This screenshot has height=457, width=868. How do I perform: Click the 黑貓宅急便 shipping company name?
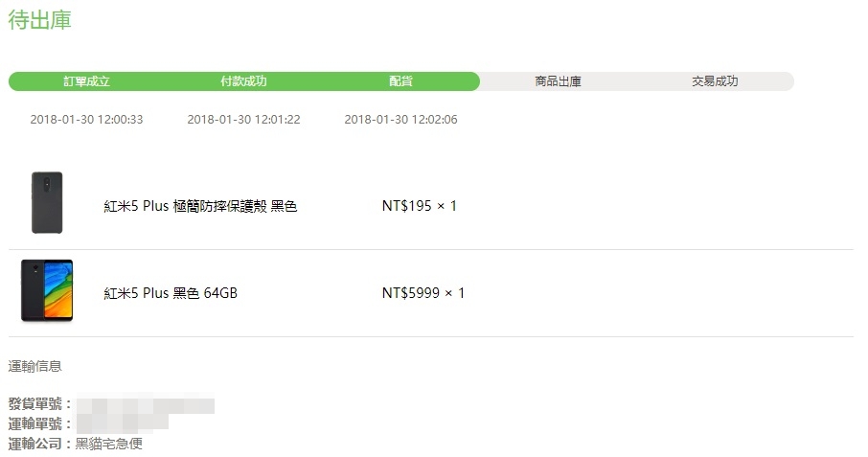[x=109, y=444]
